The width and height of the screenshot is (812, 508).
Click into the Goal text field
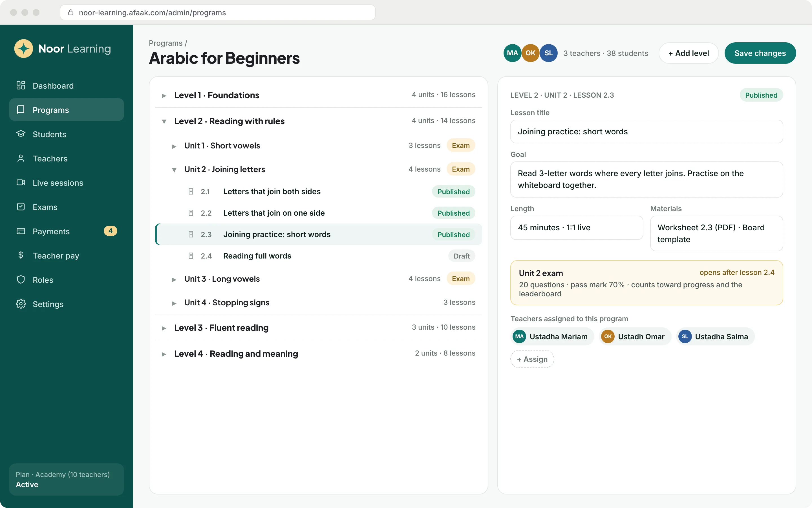pos(646,179)
